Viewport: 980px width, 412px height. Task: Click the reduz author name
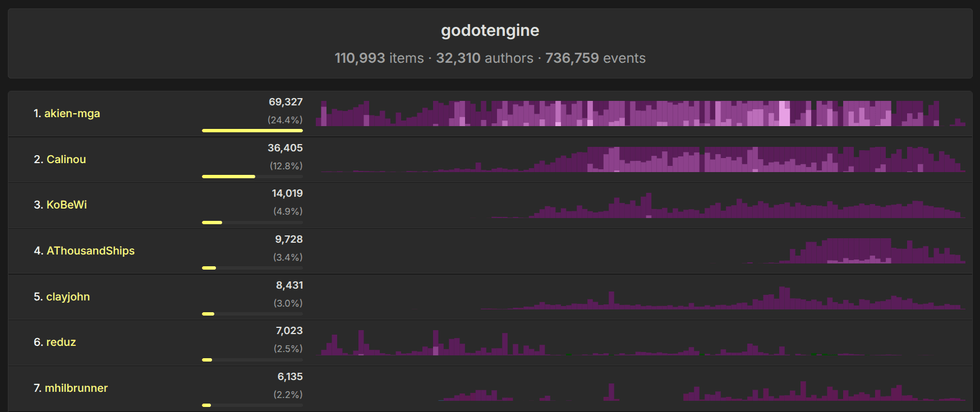point(61,342)
